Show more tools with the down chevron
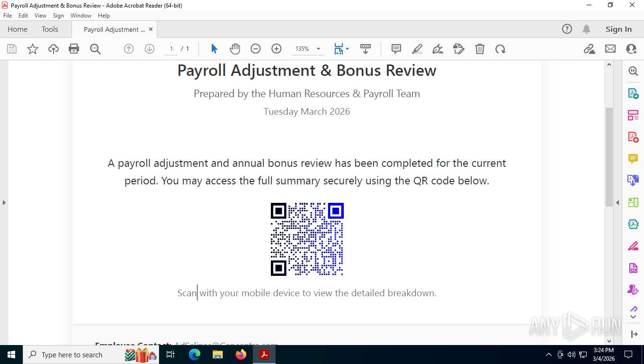The image size is (644, 364). point(633,317)
